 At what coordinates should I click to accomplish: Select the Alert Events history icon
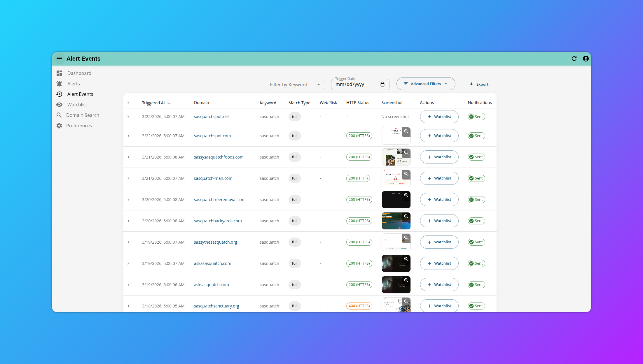[59, 94]
